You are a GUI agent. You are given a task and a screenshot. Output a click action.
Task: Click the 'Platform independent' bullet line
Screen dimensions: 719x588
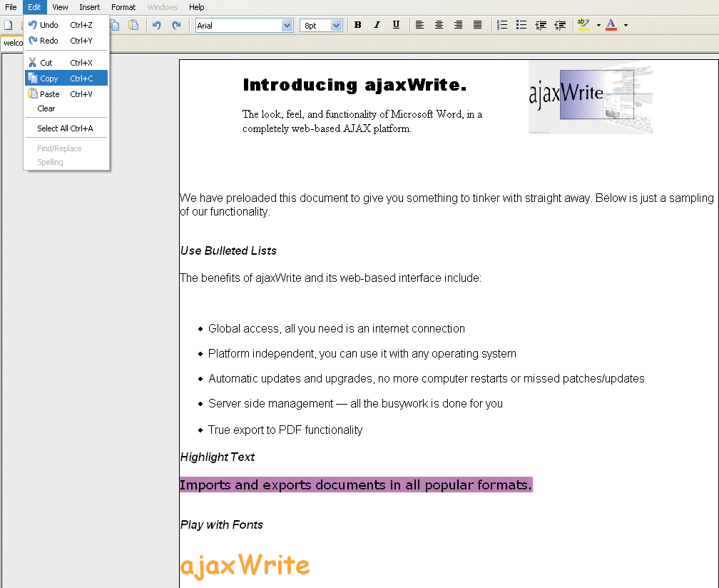click(362, 354)
